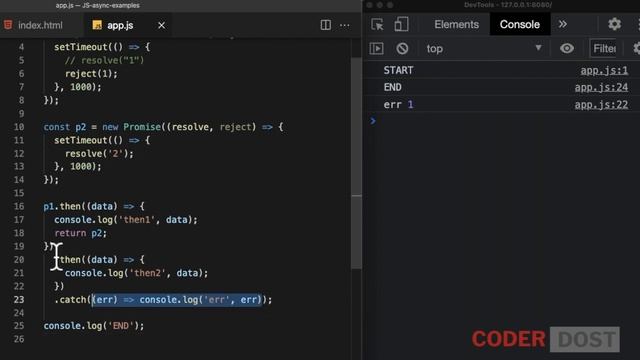
Task: Open the editor more actions menu
Action: point(344,25)
